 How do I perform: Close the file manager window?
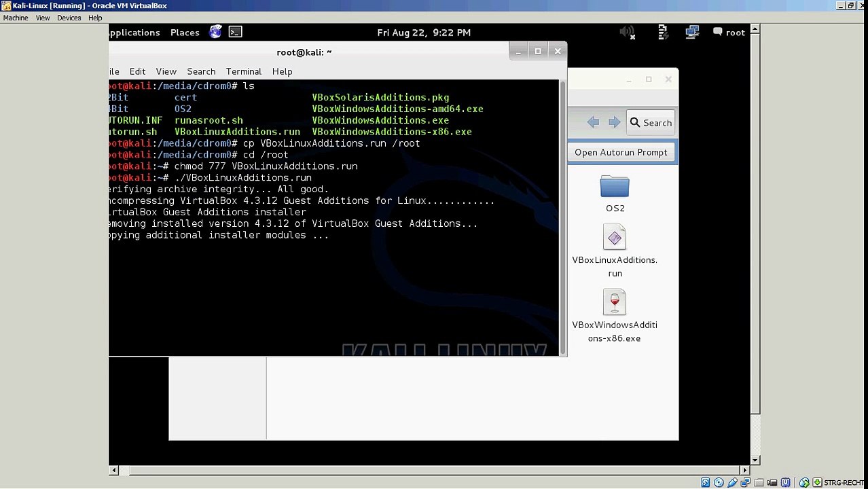tap(668, 79)
